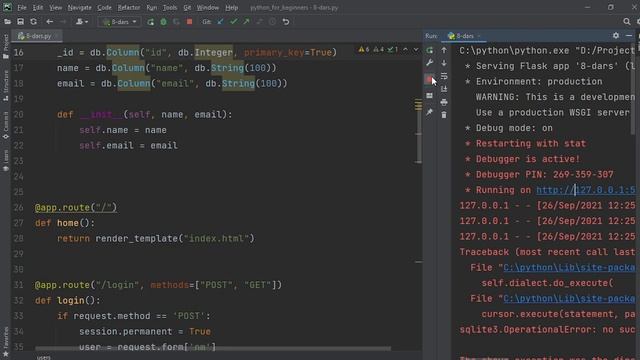Navigate forward with the right arrow icon
The width and height of the screenshot is (640, 360).
[x=63, y=22]
